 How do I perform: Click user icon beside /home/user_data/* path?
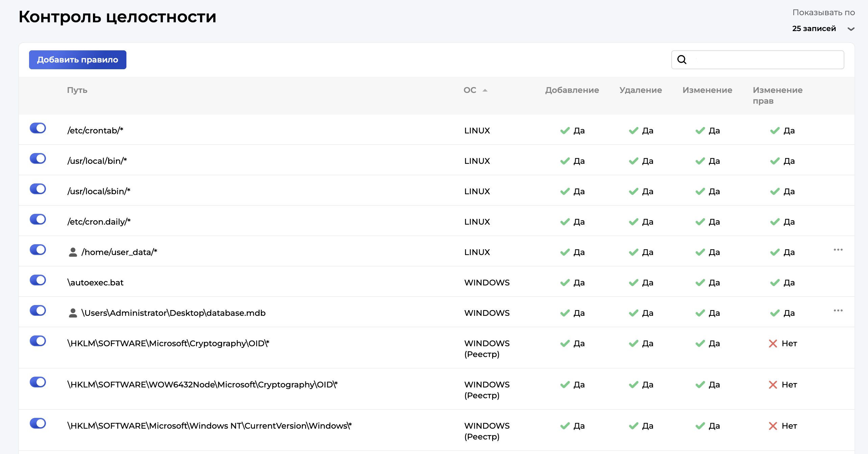[x=73, y=252]
